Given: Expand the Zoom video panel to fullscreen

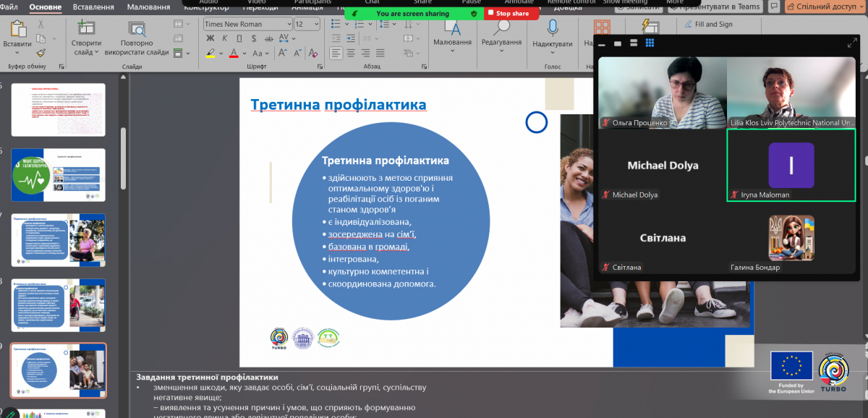Looking at the screenshot, I should click(x=851, y=43).
